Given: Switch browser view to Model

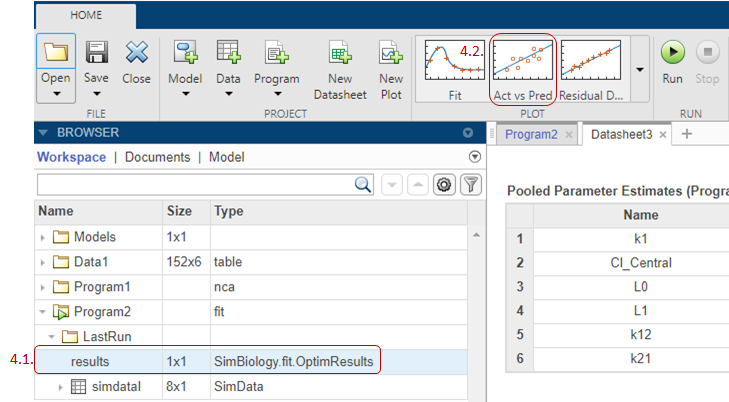Looking at the screenshot, I should pyautogui.click(x=226, y=157).
